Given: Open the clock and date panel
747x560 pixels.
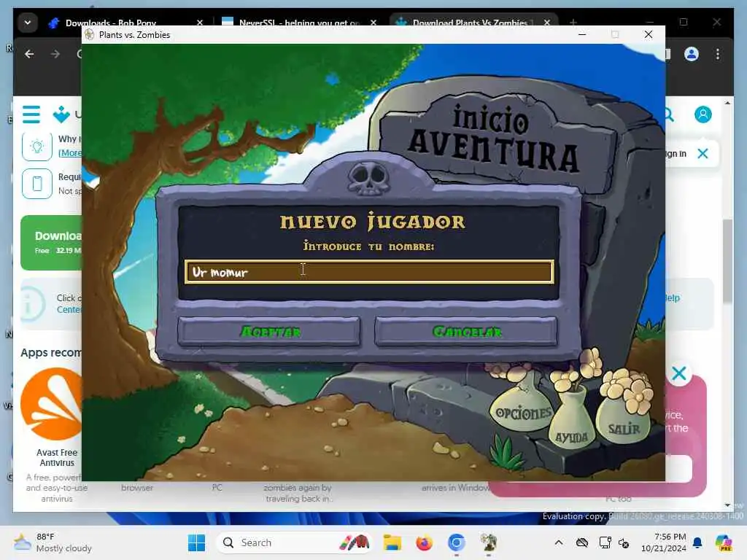Looking at the screenshot, I should tap(663, 542).
